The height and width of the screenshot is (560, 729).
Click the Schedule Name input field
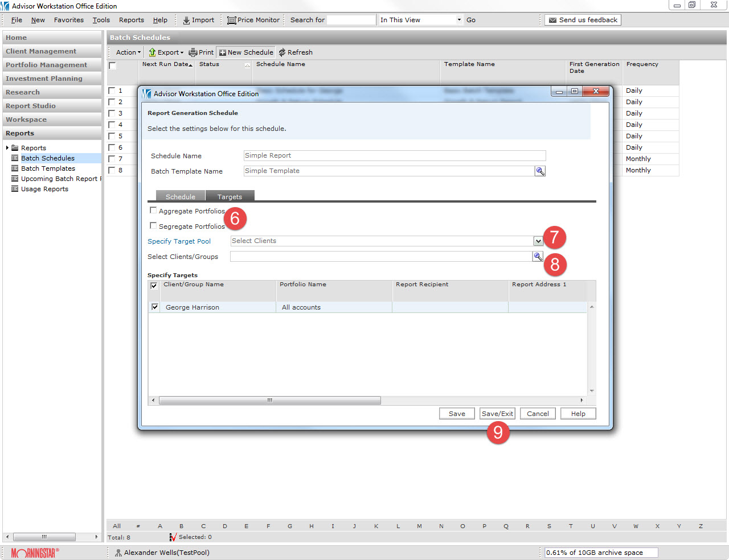[394, 156]
